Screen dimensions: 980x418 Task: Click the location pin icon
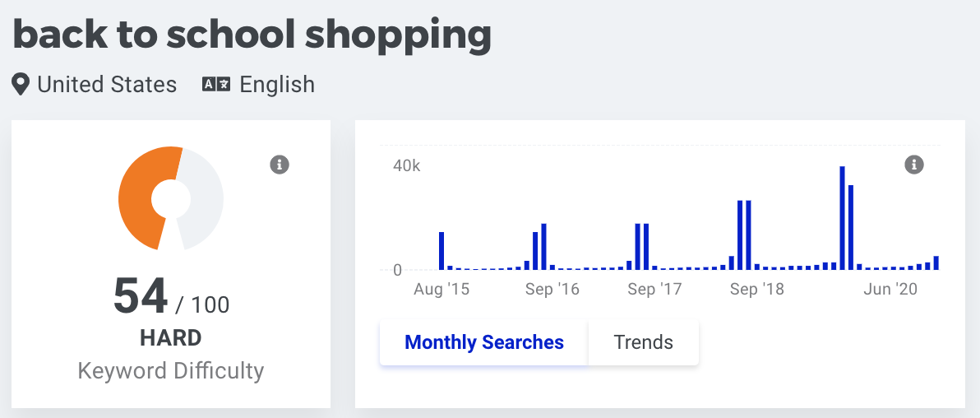coord(21,85)
